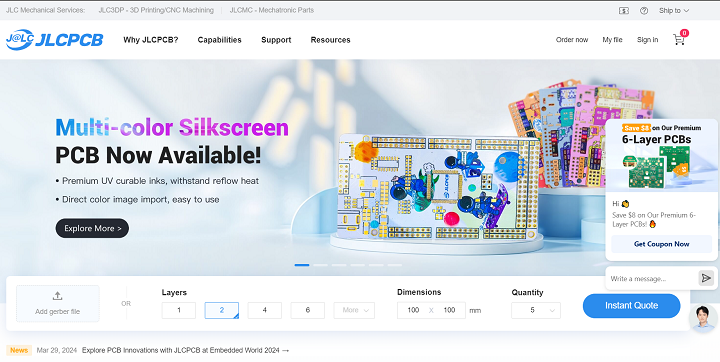
Task: Open the Quantity dropdown
Action: point(536,310)
